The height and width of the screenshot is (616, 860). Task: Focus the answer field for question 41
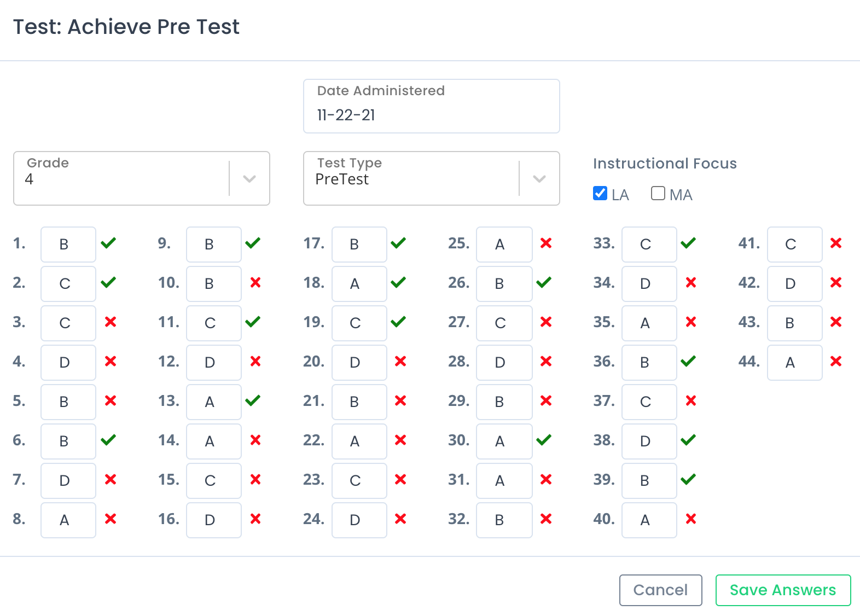795,245
